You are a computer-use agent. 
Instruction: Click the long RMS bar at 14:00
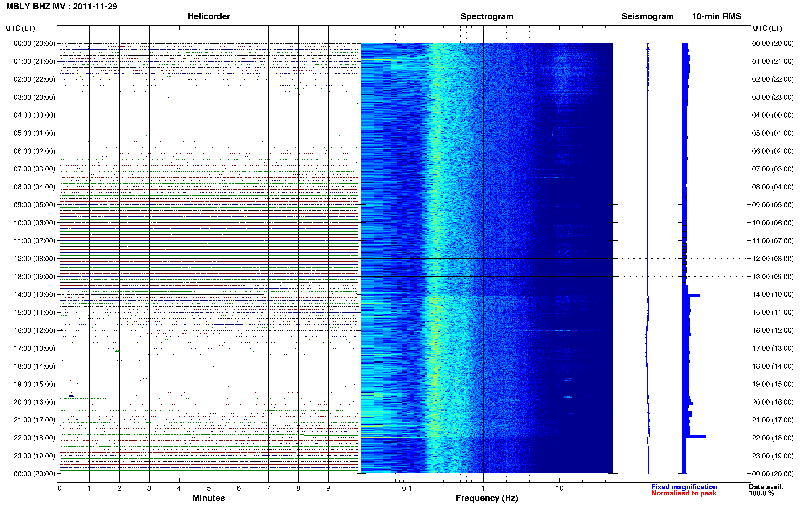[691, 296]
